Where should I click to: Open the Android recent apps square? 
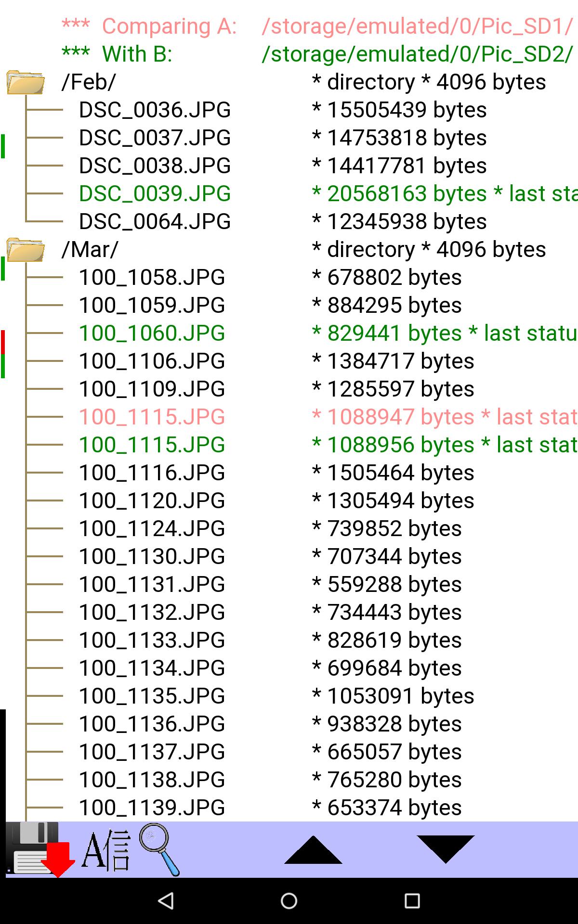click(412, 900)
